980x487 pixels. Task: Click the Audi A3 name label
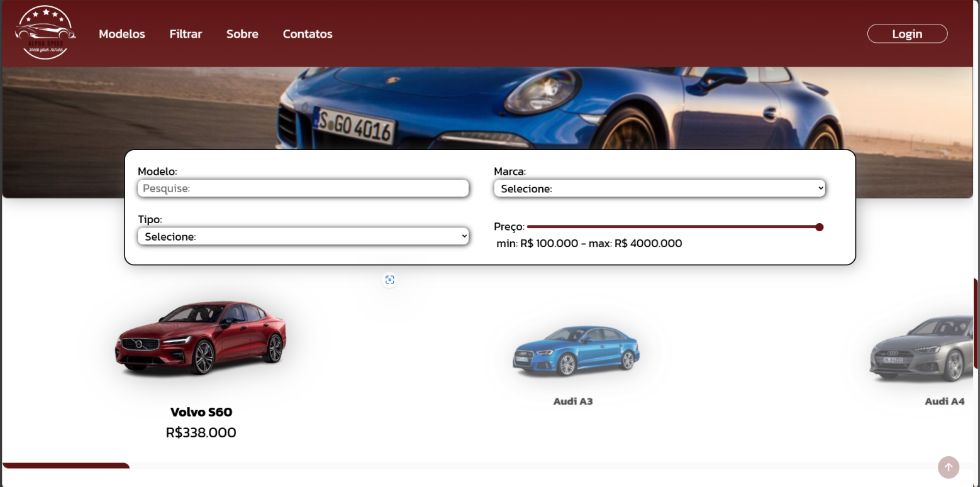573,401
